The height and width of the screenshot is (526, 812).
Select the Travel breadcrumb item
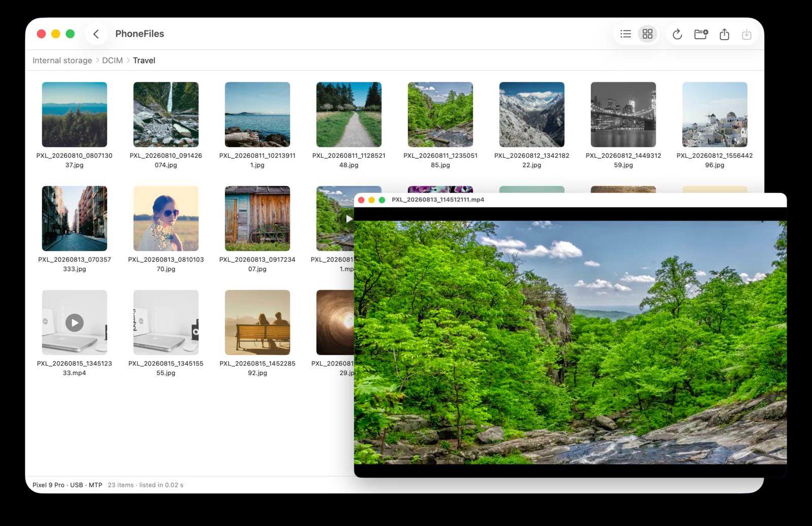click(x=144, y=60)
